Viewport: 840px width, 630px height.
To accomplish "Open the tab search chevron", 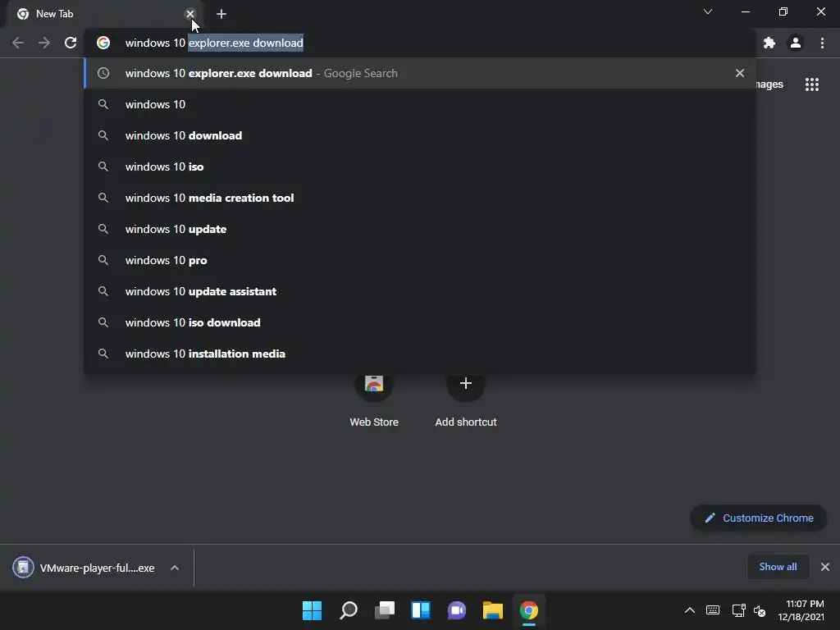I will coord(708,11).
